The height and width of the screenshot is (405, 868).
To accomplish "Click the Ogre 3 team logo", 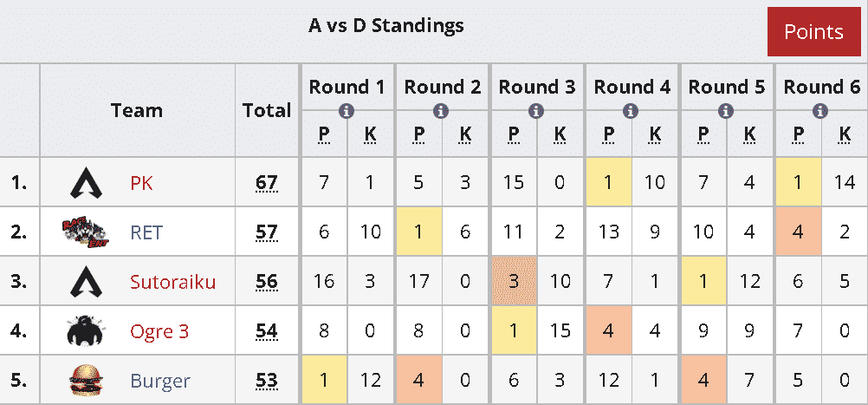I will (x=87, y=331).
